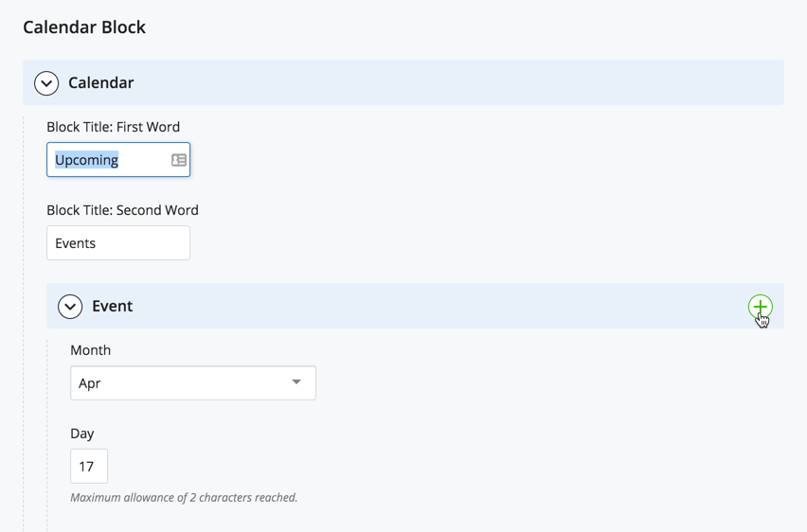Viewport: 807px width, 532px height.
Task: Open the Month dropdown arrow
Action: click(296, 381)
